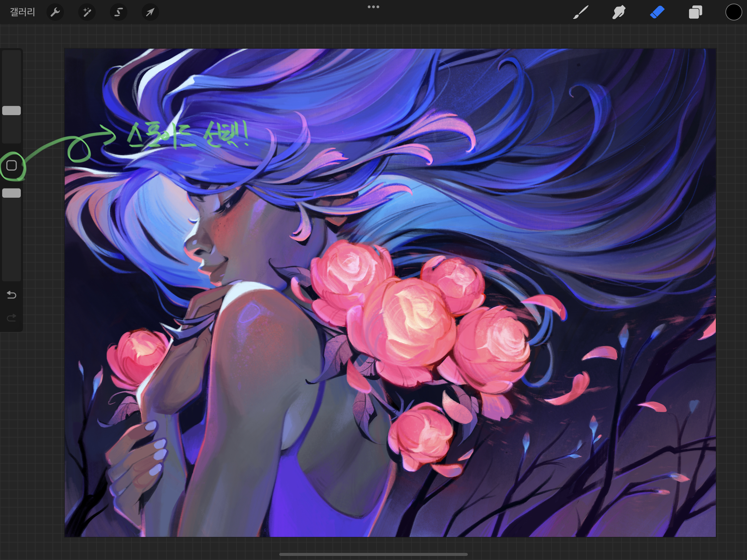
Task: Activate the Transform arrow tool
Action: 150,13
